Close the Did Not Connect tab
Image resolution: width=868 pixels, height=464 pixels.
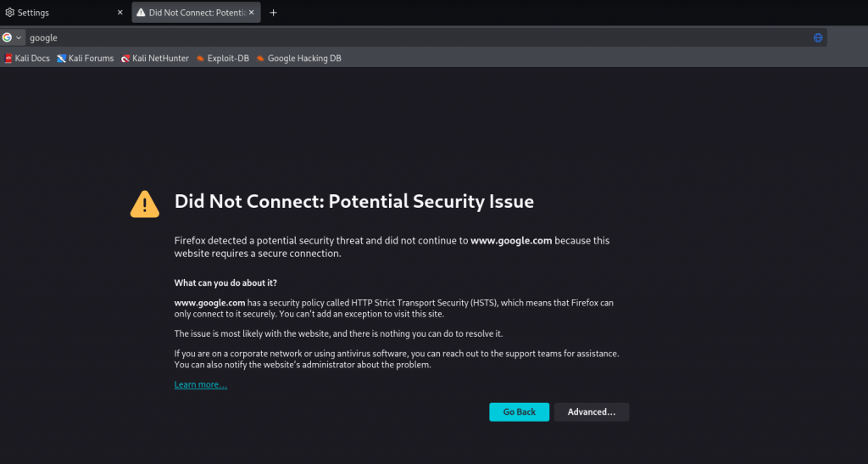[x=251, y=13]
